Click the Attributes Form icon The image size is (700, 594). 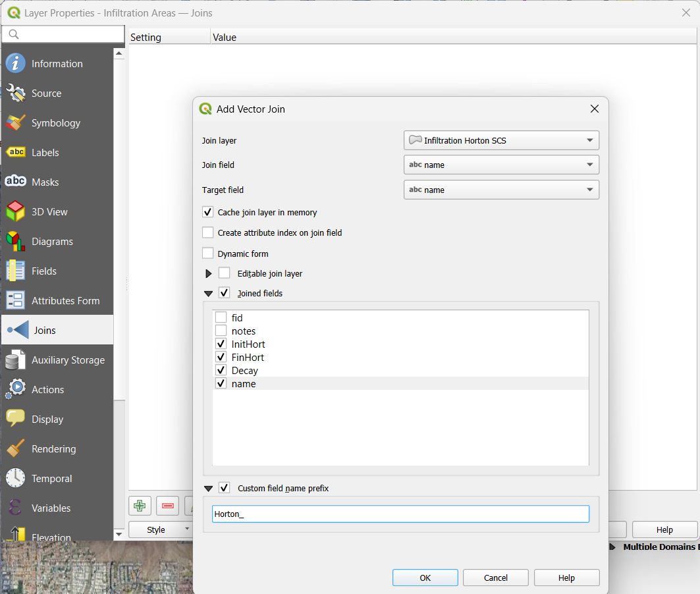(16, 301)
